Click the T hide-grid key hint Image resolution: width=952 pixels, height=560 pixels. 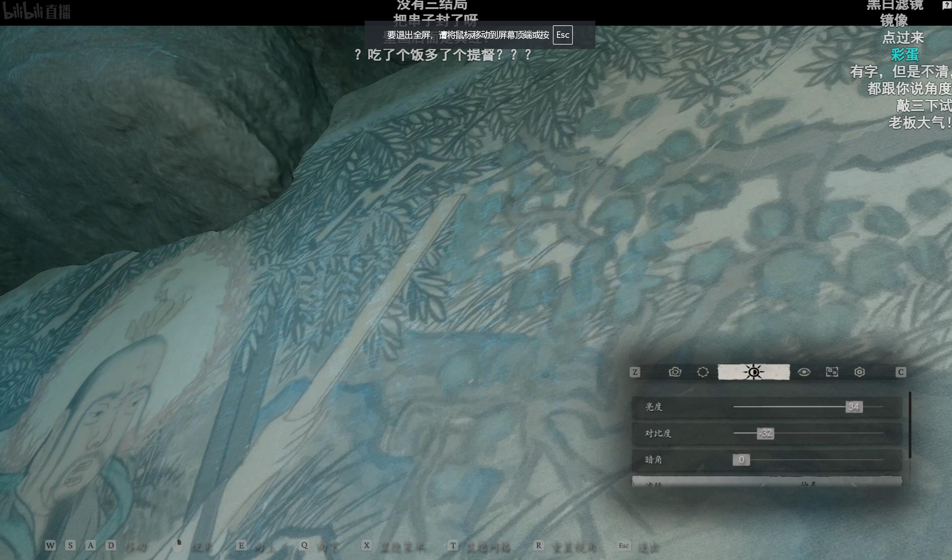[x=453, y=545]
